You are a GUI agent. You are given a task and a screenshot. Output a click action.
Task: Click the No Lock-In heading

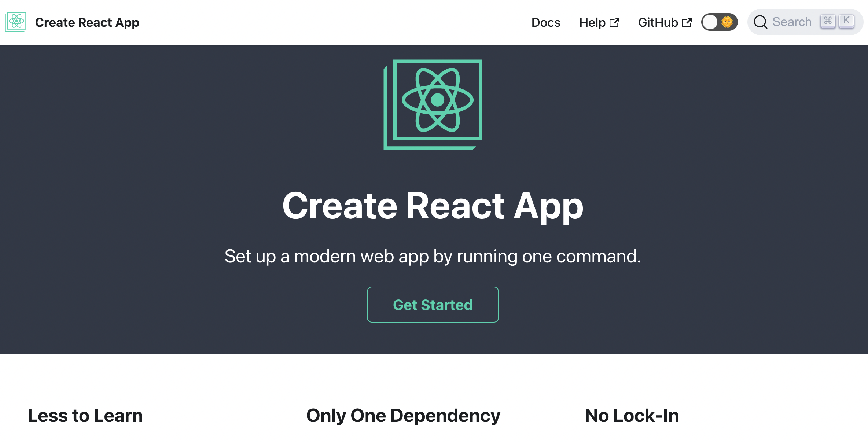[632, 416]
